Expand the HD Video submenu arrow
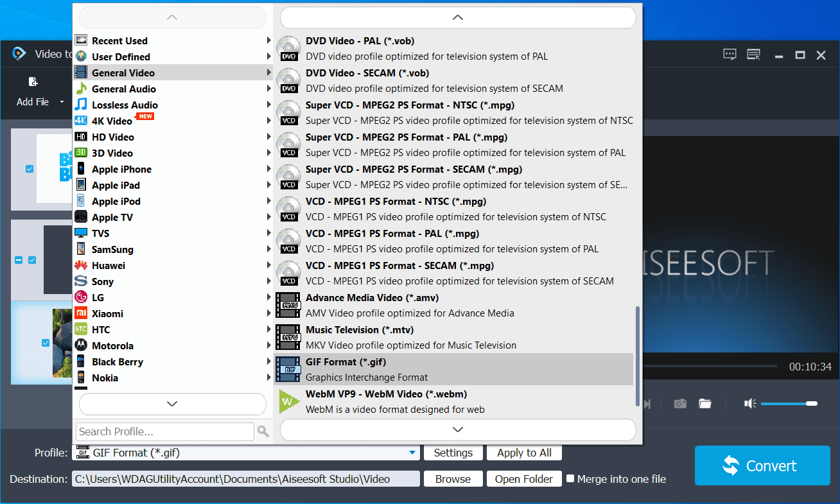Screen dimensions: 840x504 coord(269,137)
